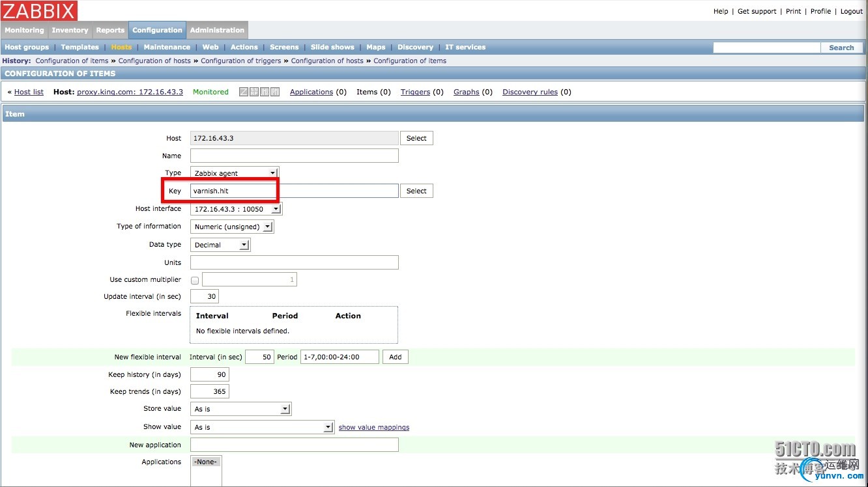Image resolution: width=868 pixels, height=487 pixels.
Task: Select the Configuration tab
Action: click(157, 30)
